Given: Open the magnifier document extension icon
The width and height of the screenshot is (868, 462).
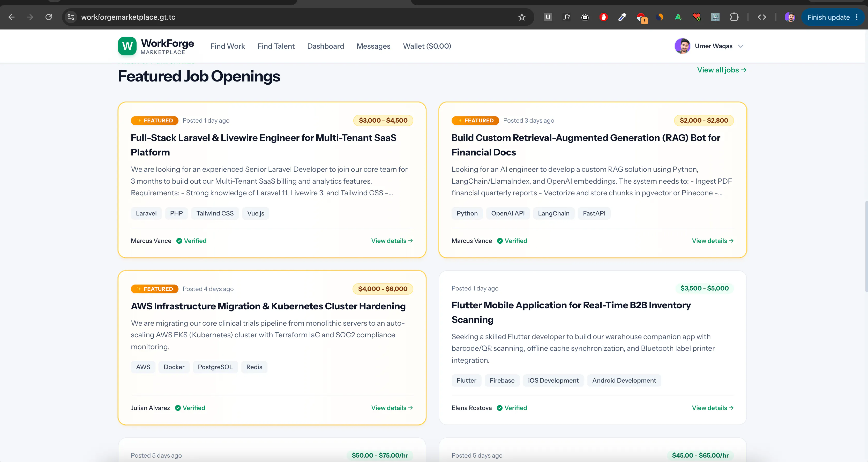Looking at the screenshot, I should point(715,17).
